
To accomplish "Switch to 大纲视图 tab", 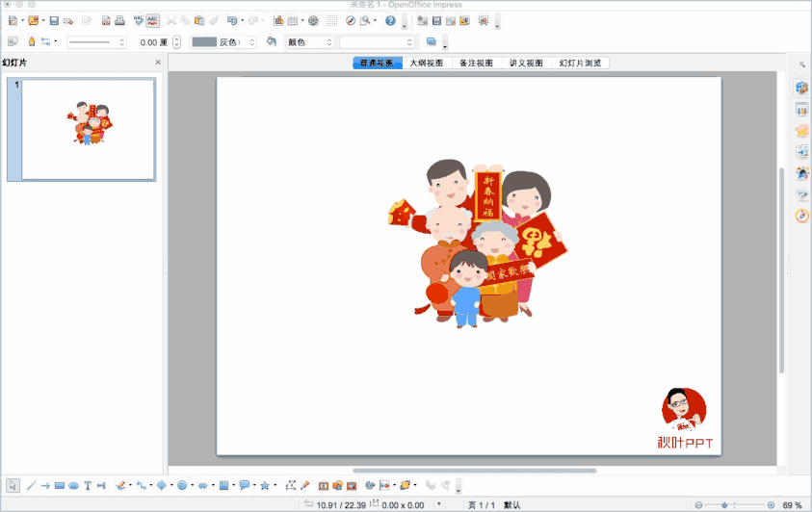I will (428, 63).
